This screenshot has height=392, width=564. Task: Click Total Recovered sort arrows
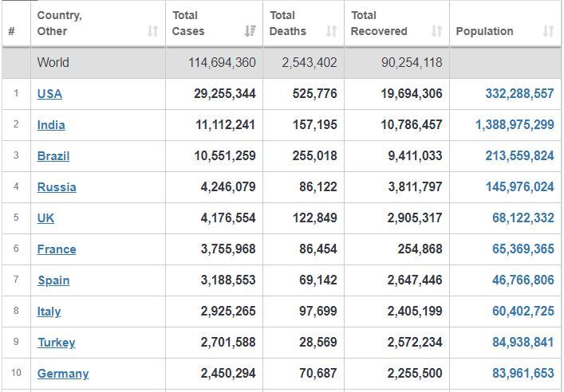(x=436, y=31)
